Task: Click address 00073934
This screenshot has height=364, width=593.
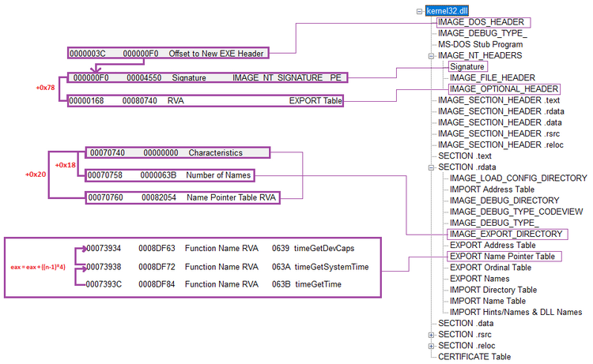Action: pyautogui.click(x=104, y=249)
